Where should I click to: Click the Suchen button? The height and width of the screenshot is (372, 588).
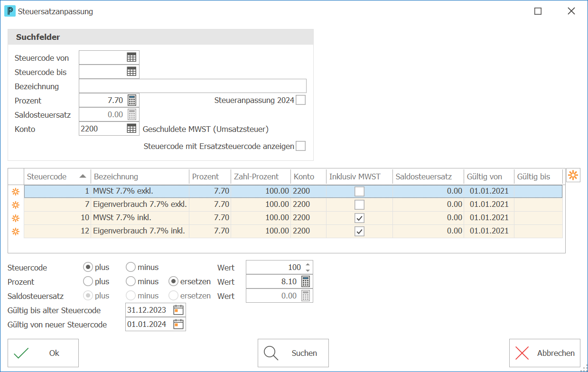click(293, 353)
